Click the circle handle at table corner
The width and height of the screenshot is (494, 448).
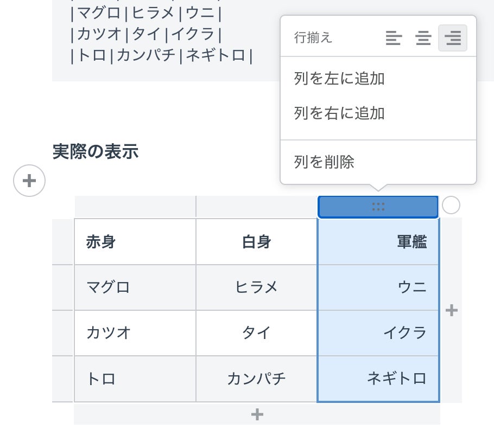[x=451, y=206]
